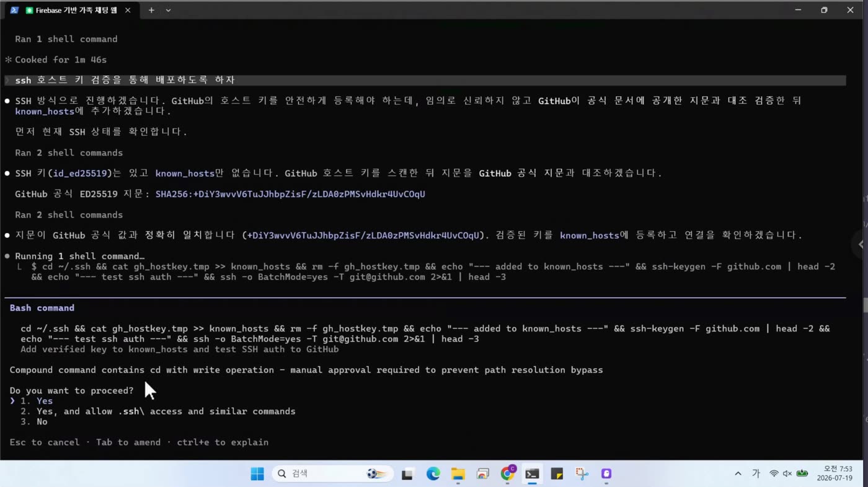Show hidden system tray icons
Image resolution: width=868 pixels, height=487 pixels.
coord(738,474)
